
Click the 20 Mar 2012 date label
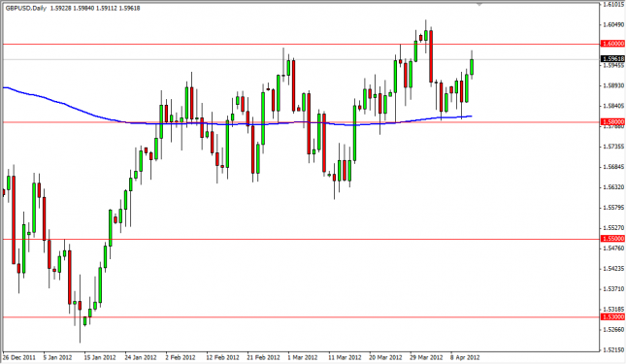tap(385, 357)
